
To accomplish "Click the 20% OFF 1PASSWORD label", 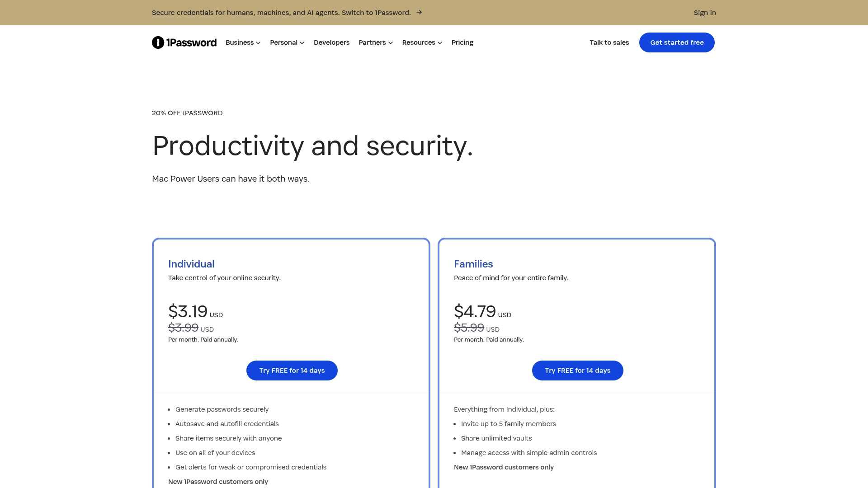I will click(187, 113).
